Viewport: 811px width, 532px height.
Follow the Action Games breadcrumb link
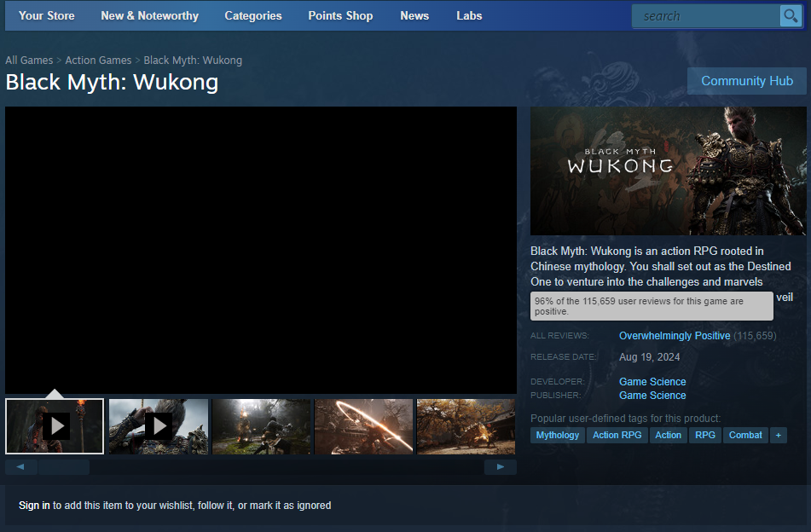pyautogui.click(x=98, y=61)
